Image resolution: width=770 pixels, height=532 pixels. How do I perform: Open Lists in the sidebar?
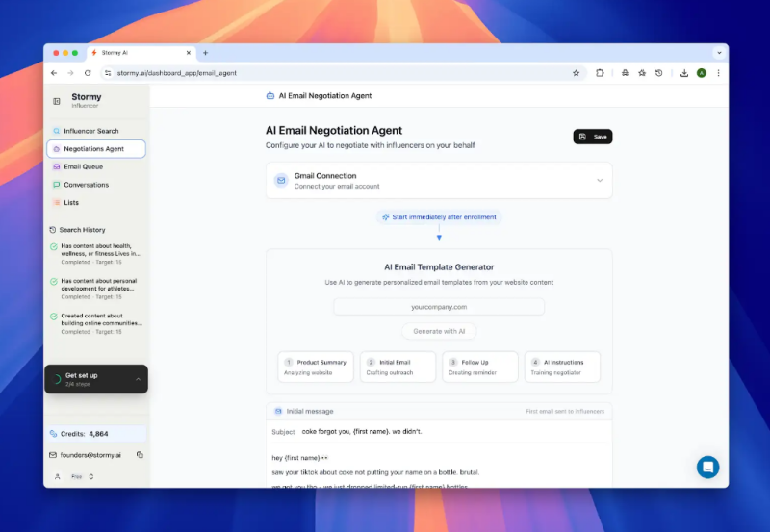click(x=96, y=202)
